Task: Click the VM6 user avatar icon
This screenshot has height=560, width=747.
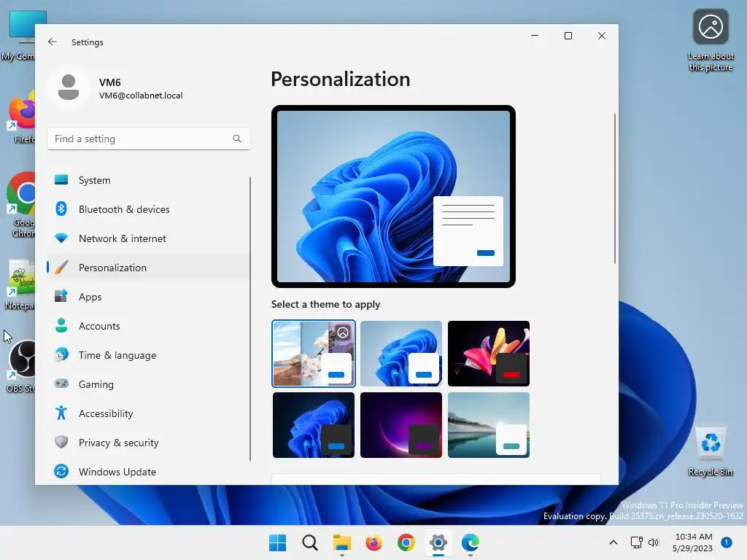Action: coord(69,87)
